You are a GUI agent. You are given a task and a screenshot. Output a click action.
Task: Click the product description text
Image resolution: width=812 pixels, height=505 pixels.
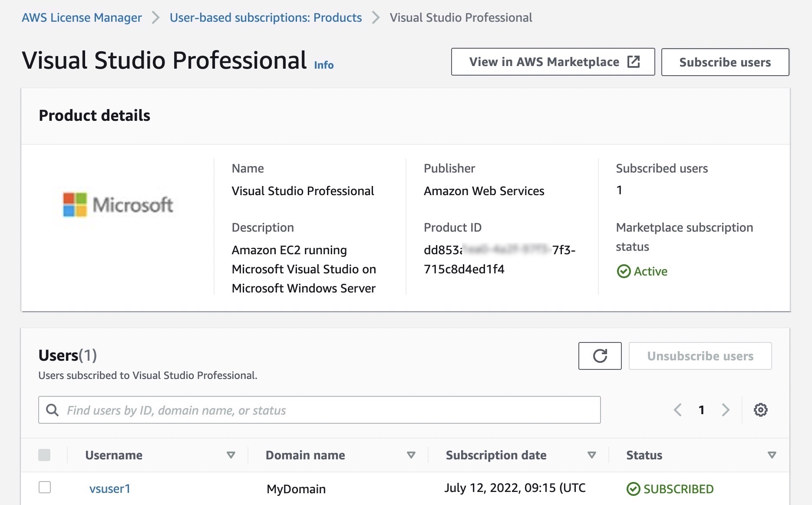[304, 269]
